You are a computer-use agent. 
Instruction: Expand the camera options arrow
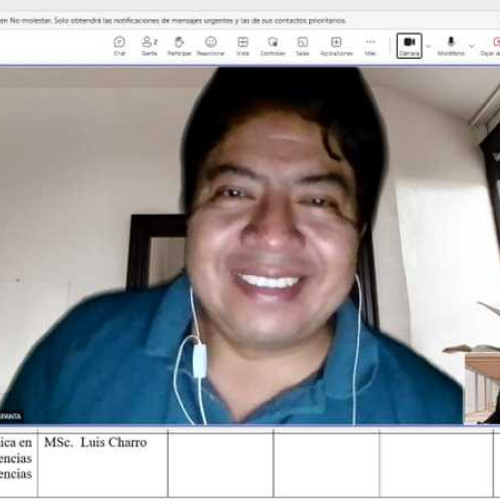coord(429,46)
